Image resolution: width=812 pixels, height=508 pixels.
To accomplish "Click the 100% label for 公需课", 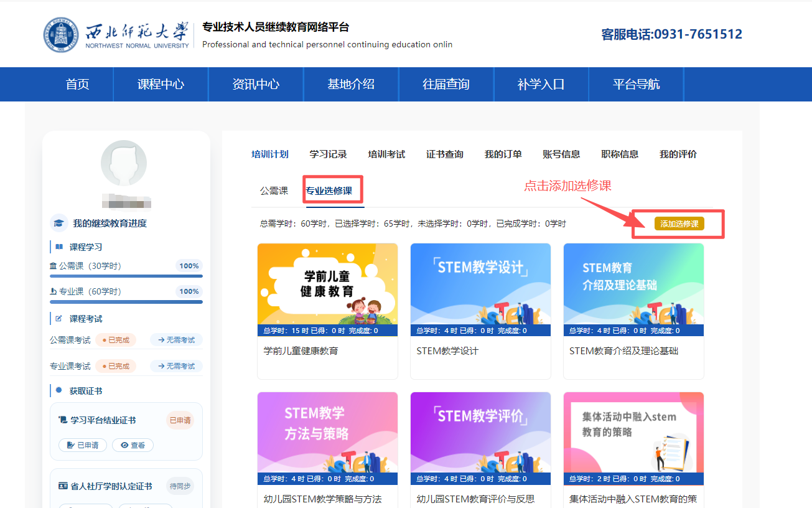I will pyautogui.click(x=189, y=266).
